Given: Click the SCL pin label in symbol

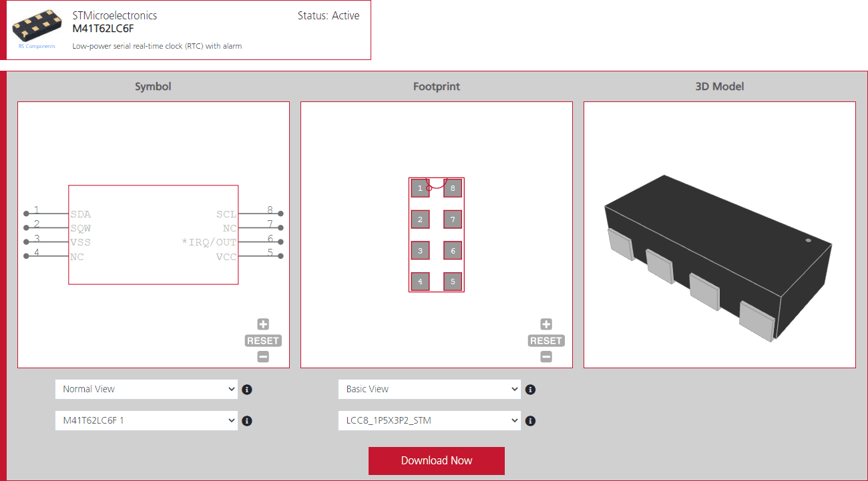Looking at the screenshot, I should coord(226,214).
